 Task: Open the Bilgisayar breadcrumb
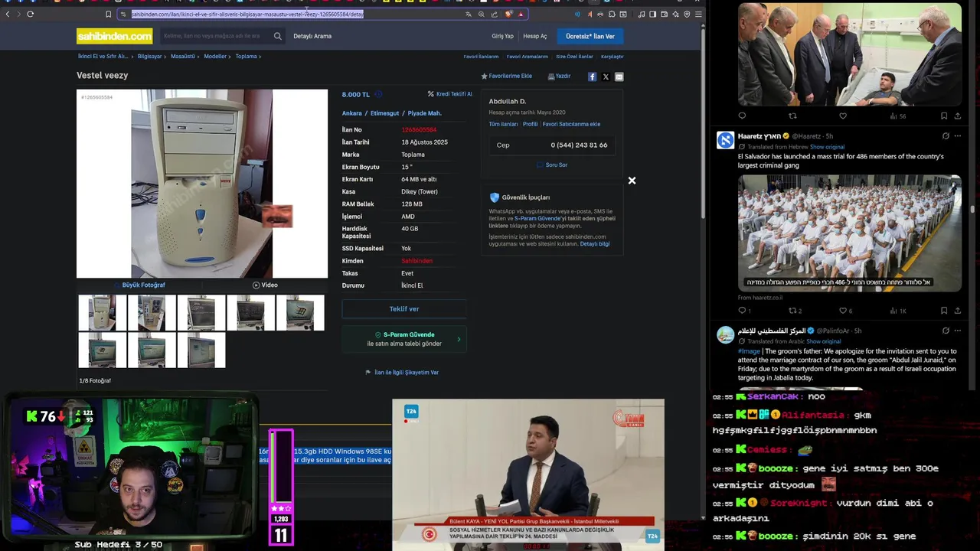149,57
